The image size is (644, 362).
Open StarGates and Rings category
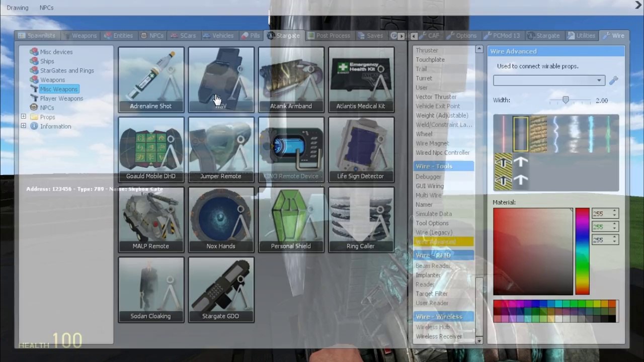[66, 70]
